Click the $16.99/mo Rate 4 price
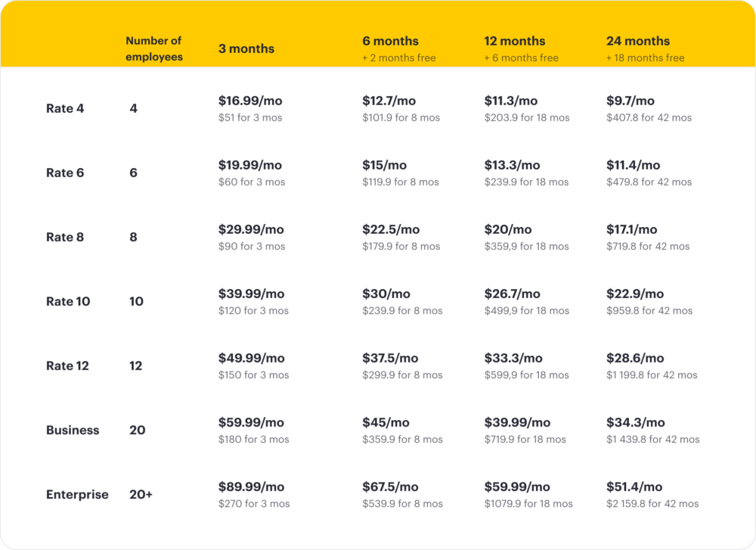756x550 pixels. [x=250, y=101]
